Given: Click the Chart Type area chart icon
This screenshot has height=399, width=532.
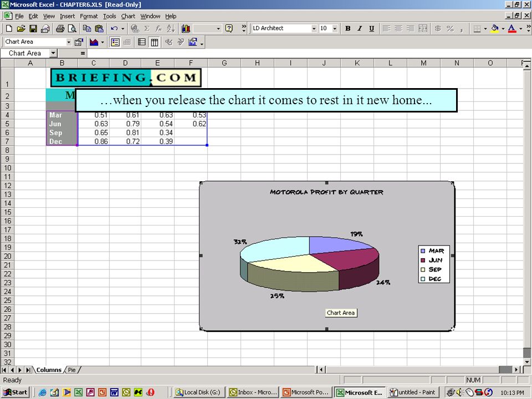Looking at the screenshot, I should tap(94, 42).
